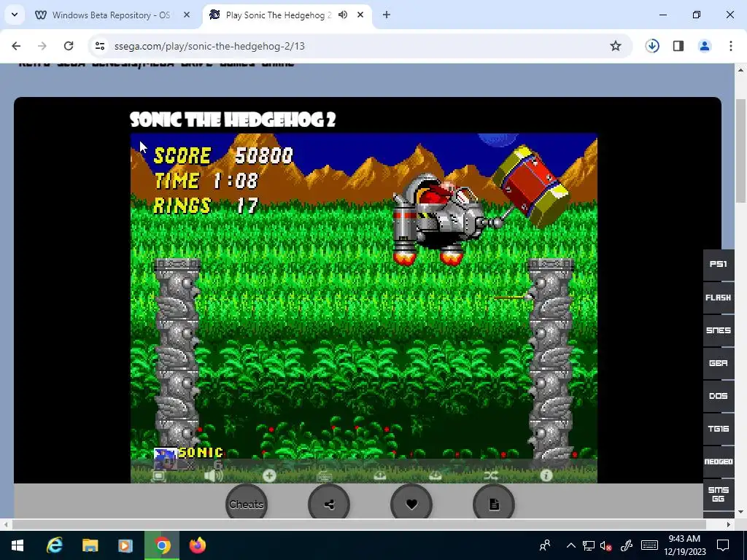Open the Windows Start menu
This screenshot has width=747, height=560.
(x=18, y=545)
